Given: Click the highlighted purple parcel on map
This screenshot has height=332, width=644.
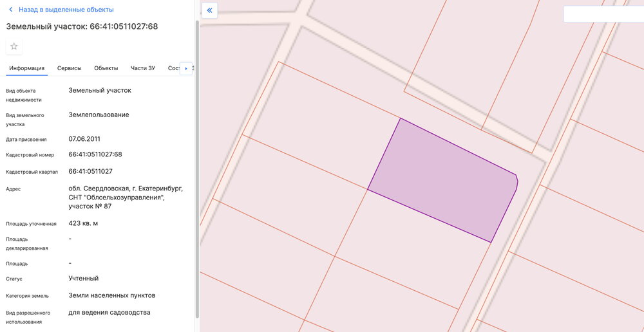Looking at the screenshot, I should [442, 181].
